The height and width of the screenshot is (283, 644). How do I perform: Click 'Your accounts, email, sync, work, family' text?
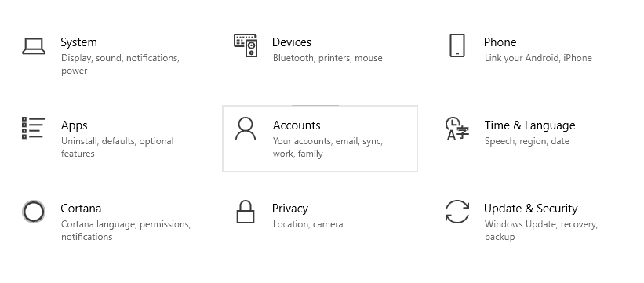328,147
